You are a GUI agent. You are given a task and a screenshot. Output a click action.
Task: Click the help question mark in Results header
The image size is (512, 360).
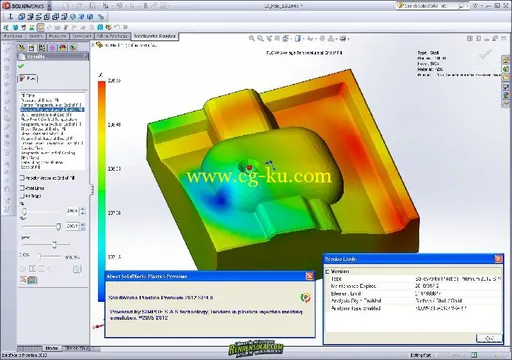click(x=85, y=57)
